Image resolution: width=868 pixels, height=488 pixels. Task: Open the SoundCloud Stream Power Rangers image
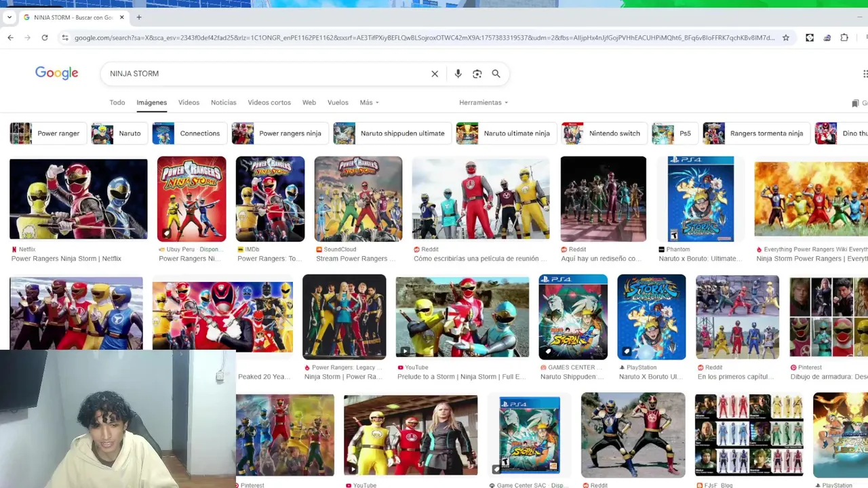pyautogui.click(x=358, y=199)
